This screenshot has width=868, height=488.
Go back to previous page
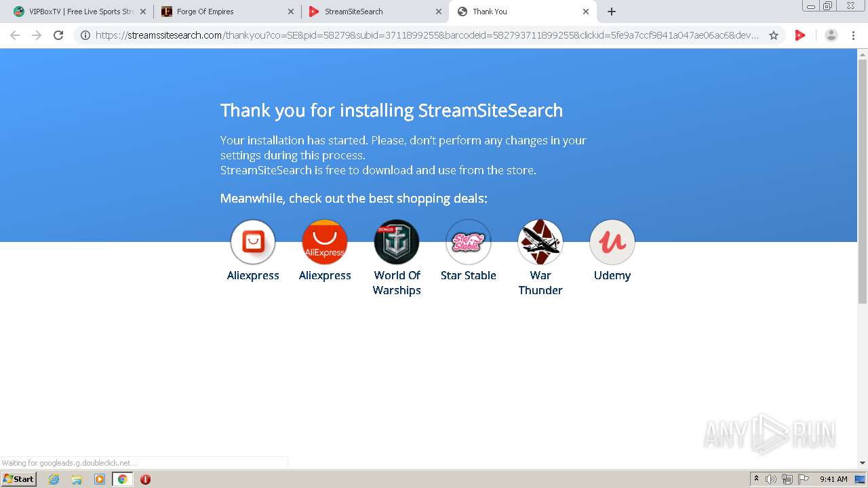[15, 35]
